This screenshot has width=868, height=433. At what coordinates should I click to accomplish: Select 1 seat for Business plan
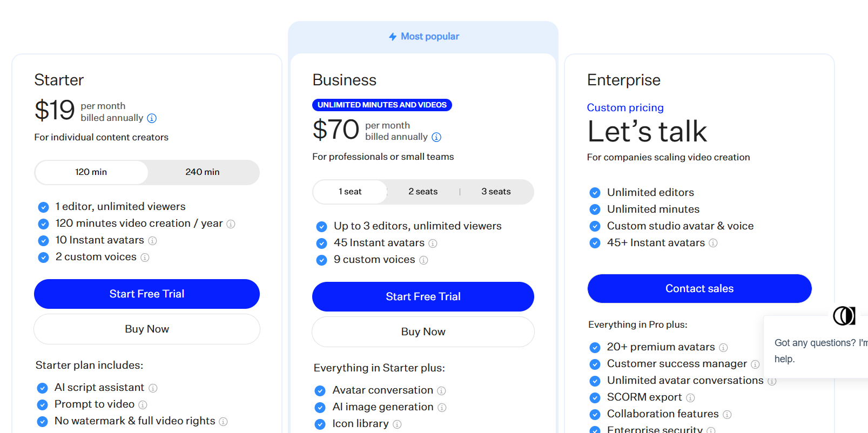click(x=350, y=192)
